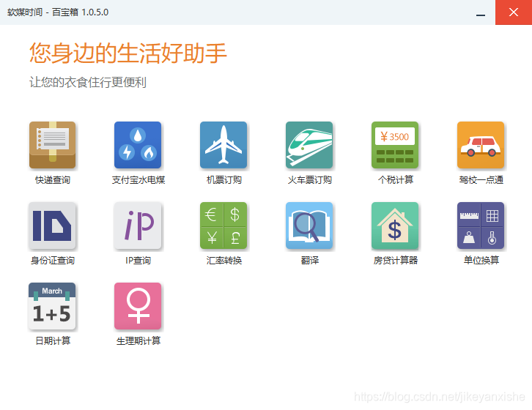
Task: Open the 翻译 book magnifier icon
Action: 309,225
